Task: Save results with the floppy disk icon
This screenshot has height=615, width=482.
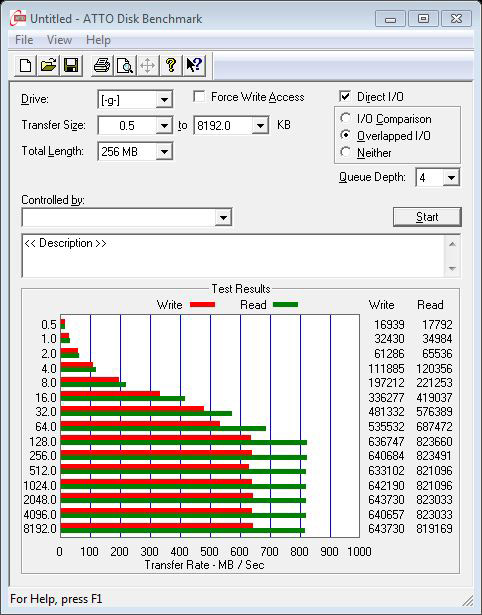Action: coord(71,65)
